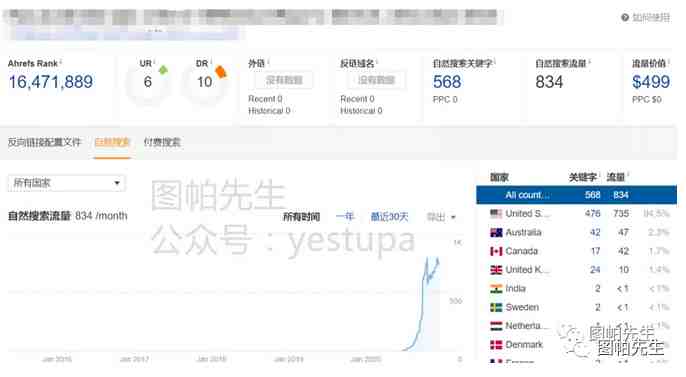686x377 pixels.
Task: Click United Kingdom keyword count 24
Action: tap(595, 270)
